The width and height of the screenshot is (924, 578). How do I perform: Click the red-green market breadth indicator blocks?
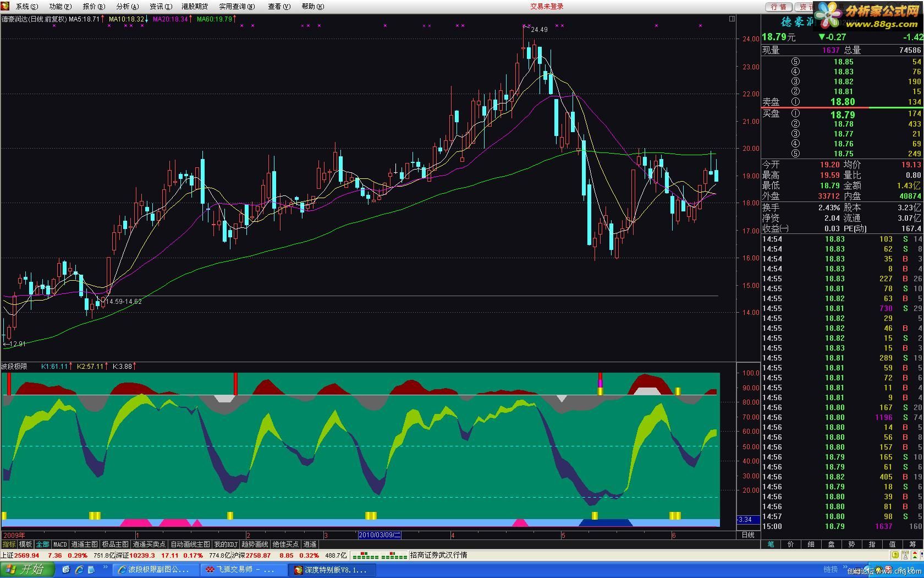pos(379,555)
